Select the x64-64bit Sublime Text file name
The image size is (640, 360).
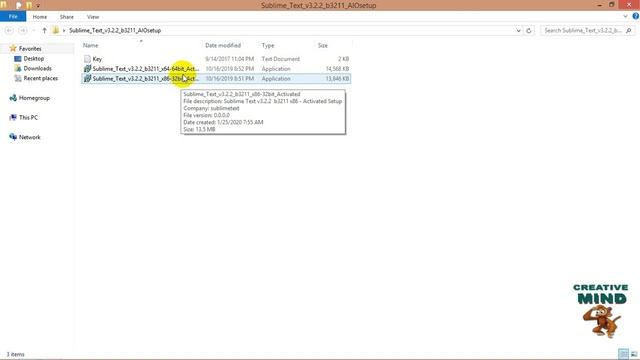click(146, 69)
